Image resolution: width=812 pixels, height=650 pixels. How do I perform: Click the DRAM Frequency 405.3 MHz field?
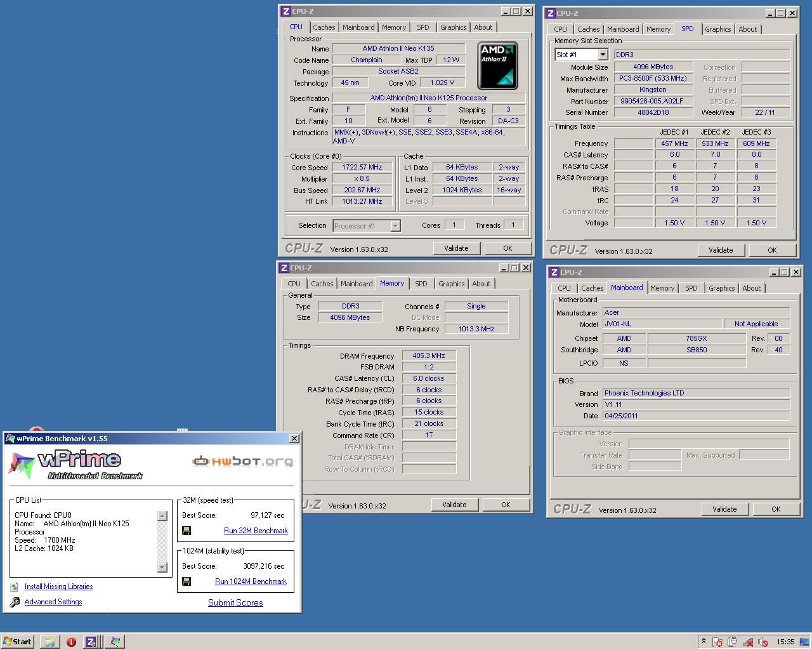(x=429, y=355)
